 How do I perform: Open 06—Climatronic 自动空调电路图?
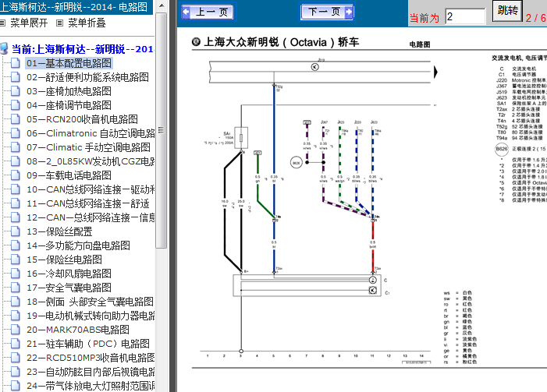coord(91,133)
